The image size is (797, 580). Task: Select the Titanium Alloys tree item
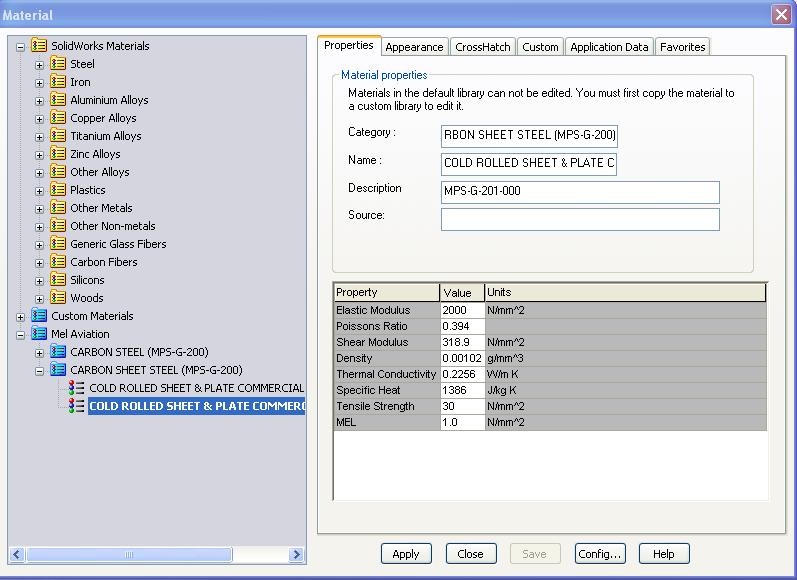106,136
